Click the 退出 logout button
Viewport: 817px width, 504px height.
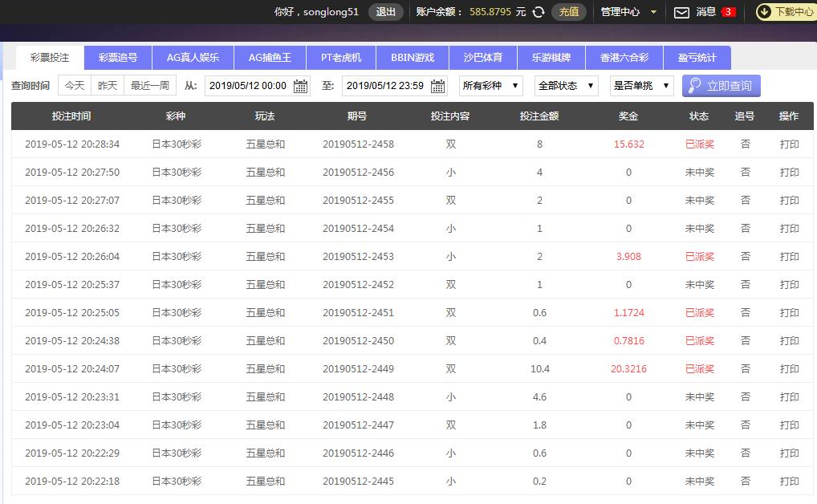pos(386,12)
